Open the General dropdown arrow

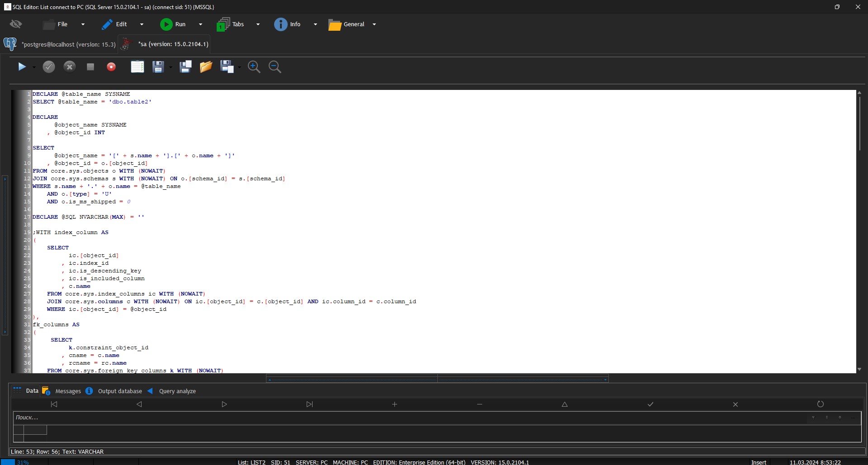pyautogui.click(x=374, y=24)
